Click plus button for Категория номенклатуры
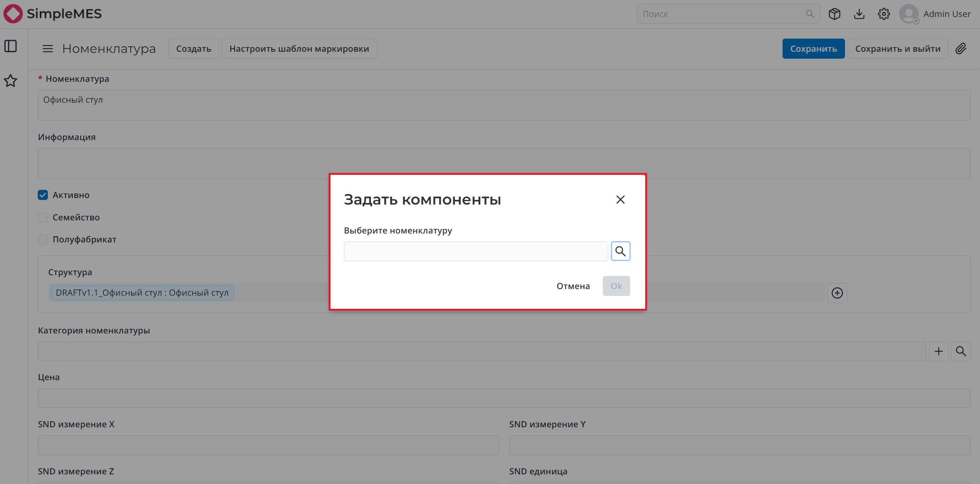Screen dimensions: 980x484 (939, 351)
